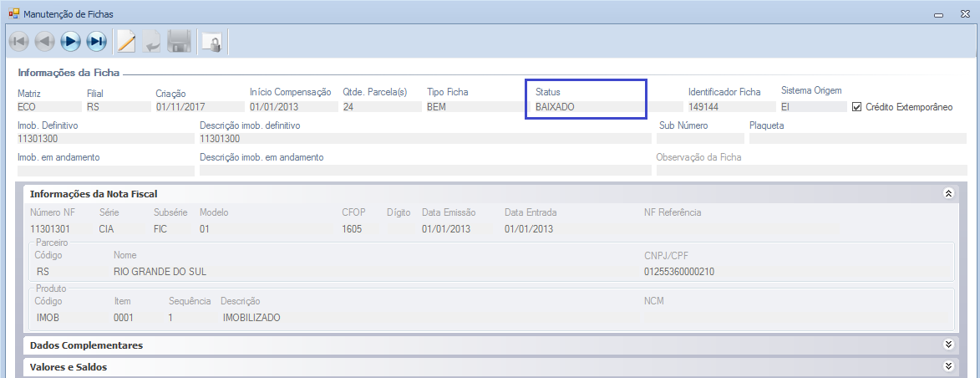Click the save diskette icon
Viewport: 980px width, 378px height.
click(x=180, y=42)
